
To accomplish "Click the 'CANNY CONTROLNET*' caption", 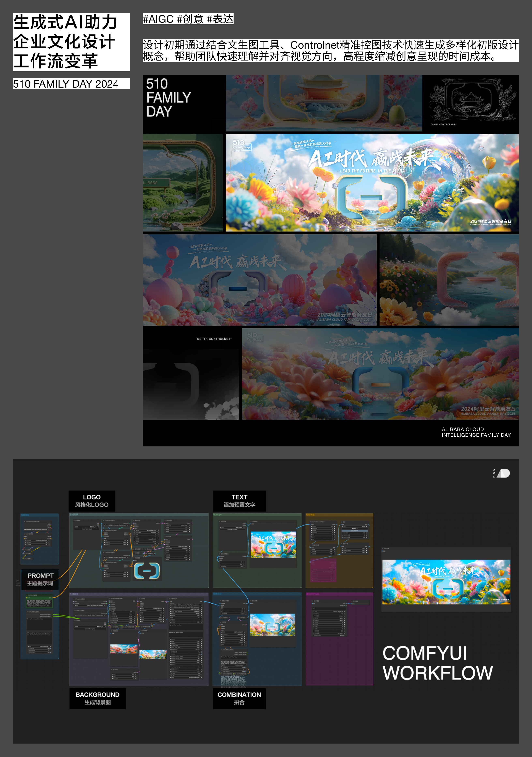I will tap(443, 125).
